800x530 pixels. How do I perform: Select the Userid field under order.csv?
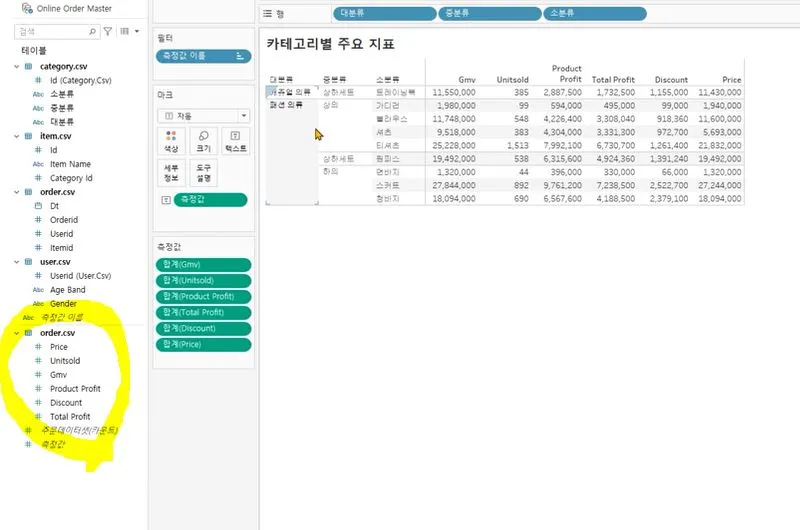tap(61, 234)
